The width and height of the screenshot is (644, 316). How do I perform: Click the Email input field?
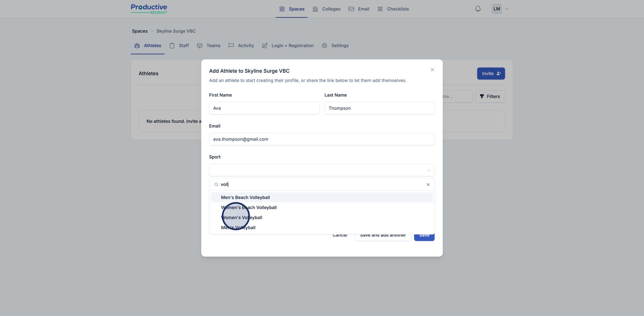322,139
